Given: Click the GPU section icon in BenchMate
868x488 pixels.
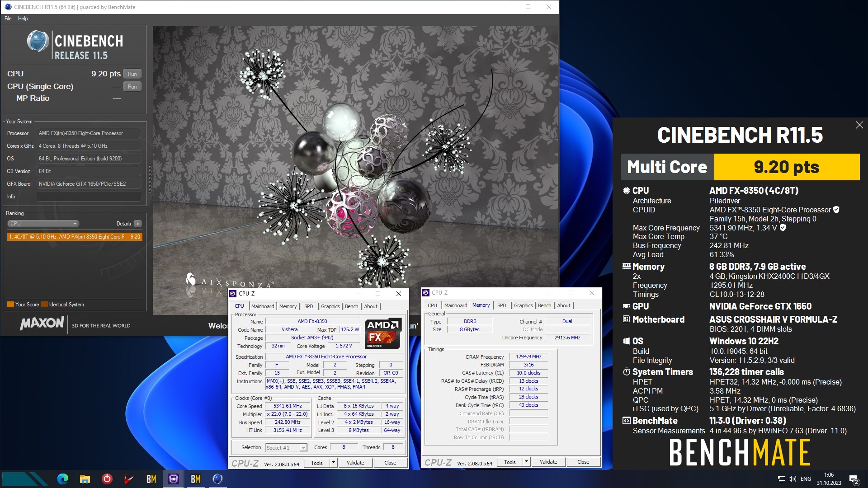Looking at the screenshot, I should 626,306.
